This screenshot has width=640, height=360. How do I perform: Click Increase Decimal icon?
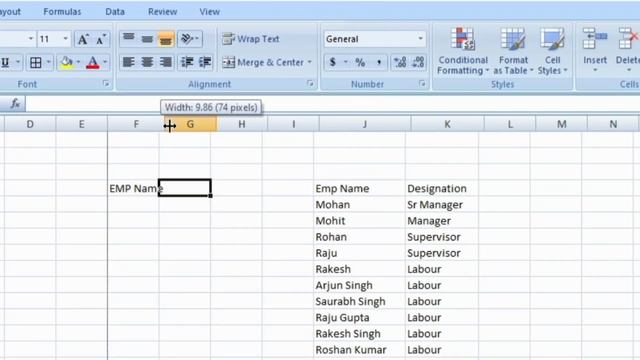pyautogui.click(x=400, y=62)
